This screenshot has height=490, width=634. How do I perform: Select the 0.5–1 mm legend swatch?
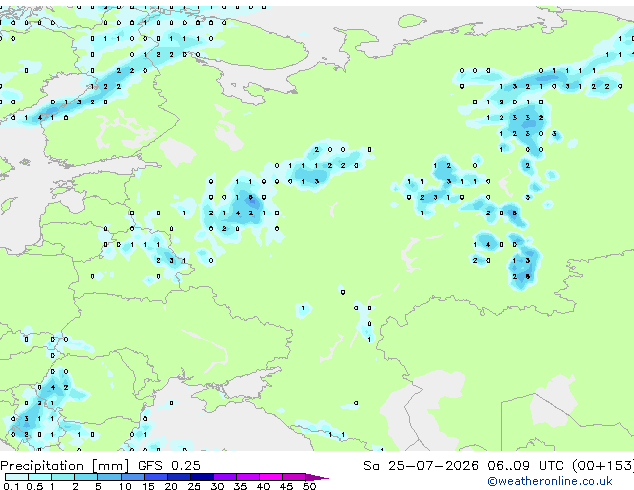tap(40, 477)
